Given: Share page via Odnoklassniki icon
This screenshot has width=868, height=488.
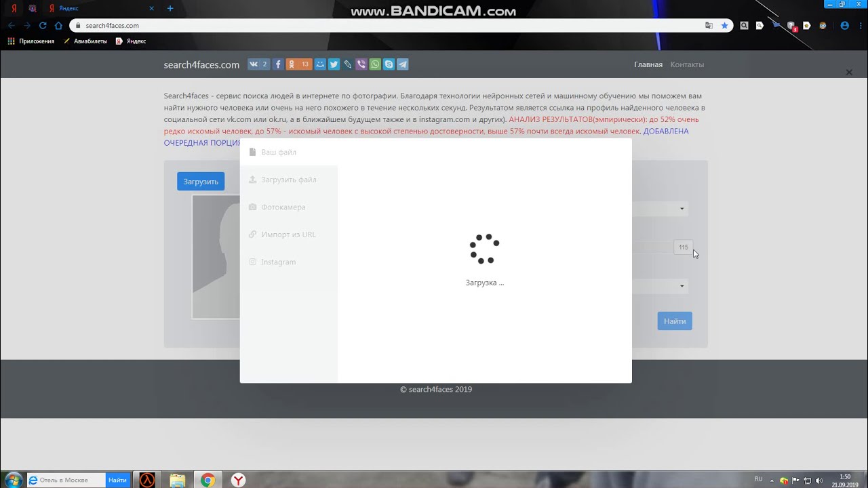Looking at the screenshot, I should point(299,64).
